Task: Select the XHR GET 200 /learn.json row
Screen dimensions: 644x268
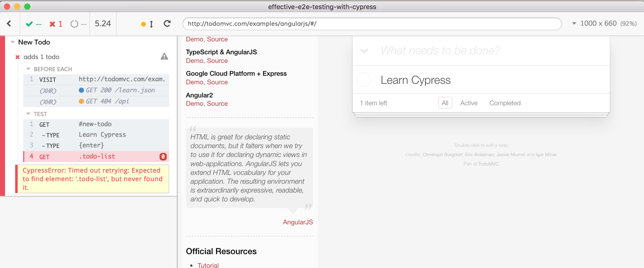Action: [96, 90]
